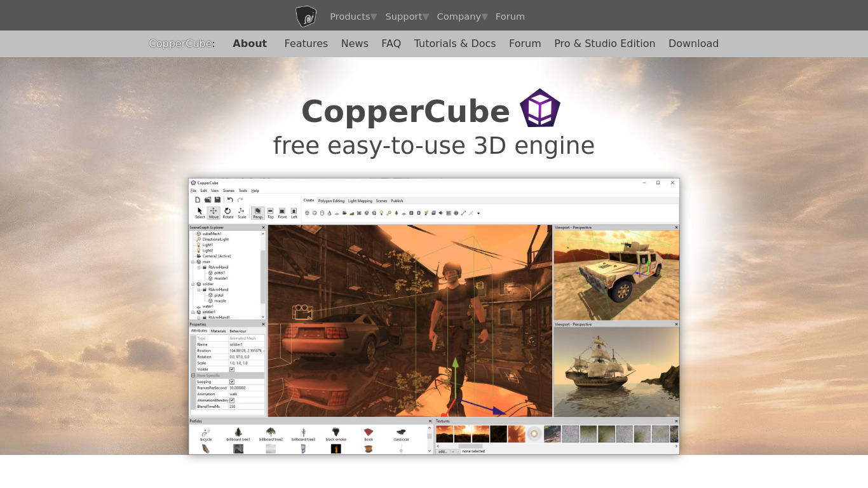Viewport: 868px width, 488px height.
Task: Switch to the Persp. camera view
Action: tap(258, 213)
